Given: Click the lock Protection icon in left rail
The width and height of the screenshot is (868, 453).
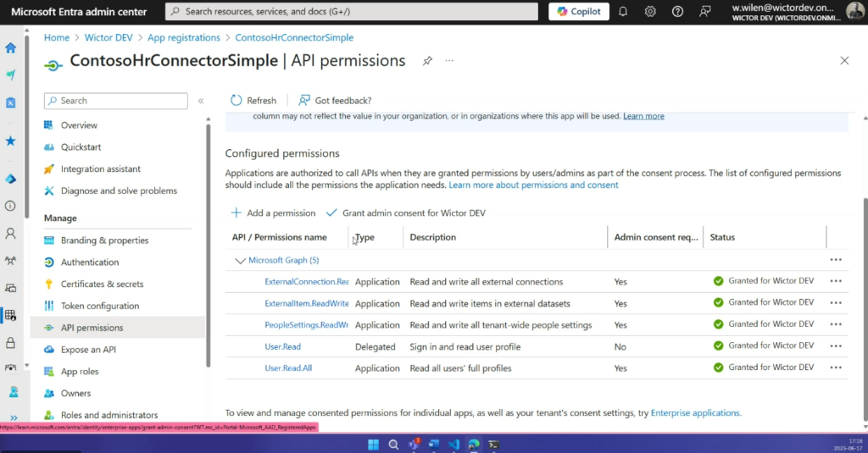Looking at the screenshot, I should click(10, 343).
